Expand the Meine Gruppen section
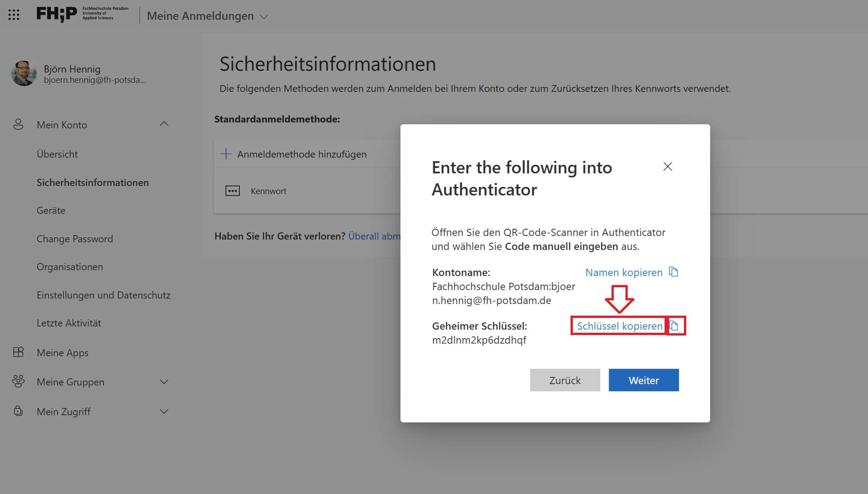The image size is (868, 494). [164, 382]
